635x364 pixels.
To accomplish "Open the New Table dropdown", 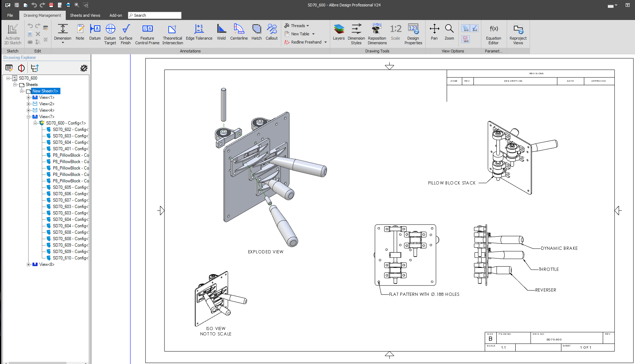I will (300, 34).
